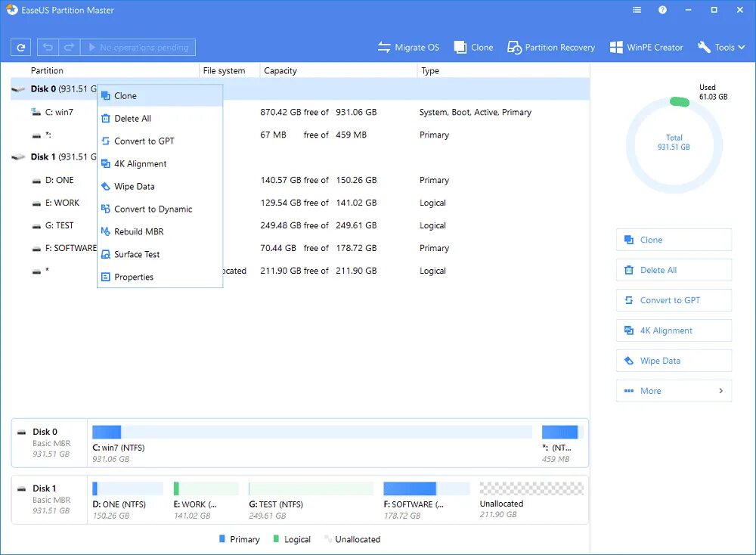Click Properties icon in context menu

pyautogui.click(x=106, y=277)
